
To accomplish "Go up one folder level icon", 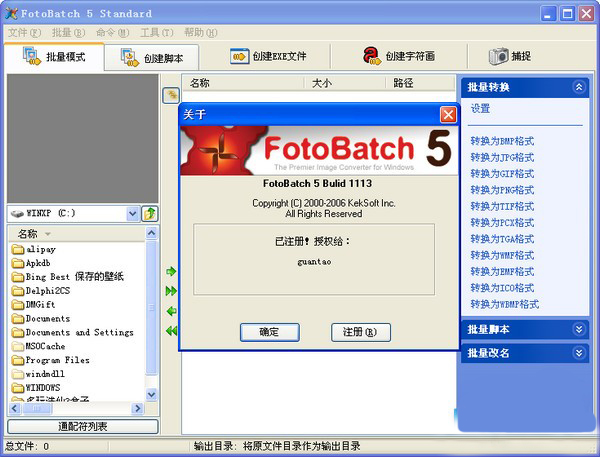I will (x=150, y=214).
